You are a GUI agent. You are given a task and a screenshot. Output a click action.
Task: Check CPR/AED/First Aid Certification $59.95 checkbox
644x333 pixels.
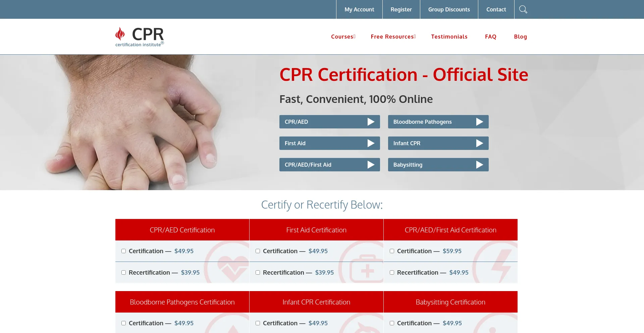pos(392,251)
